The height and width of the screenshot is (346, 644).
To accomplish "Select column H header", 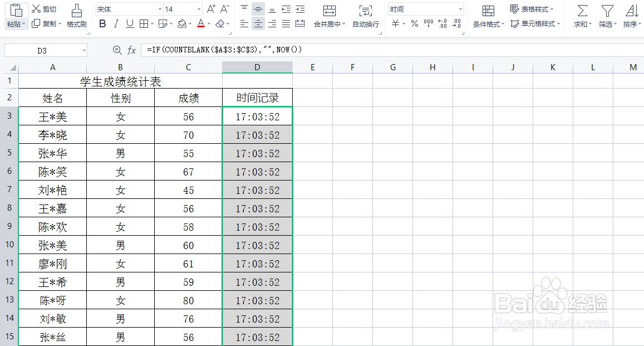I will point(432,67).
